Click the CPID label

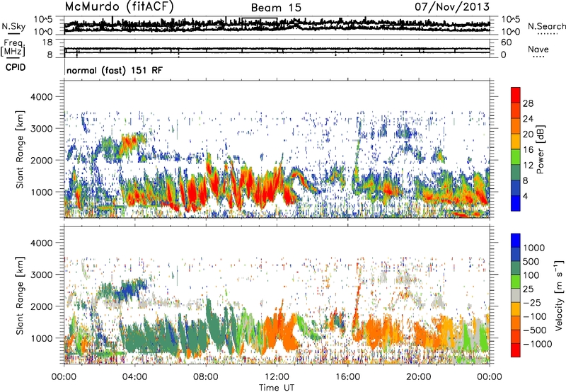tap(16, 67)
